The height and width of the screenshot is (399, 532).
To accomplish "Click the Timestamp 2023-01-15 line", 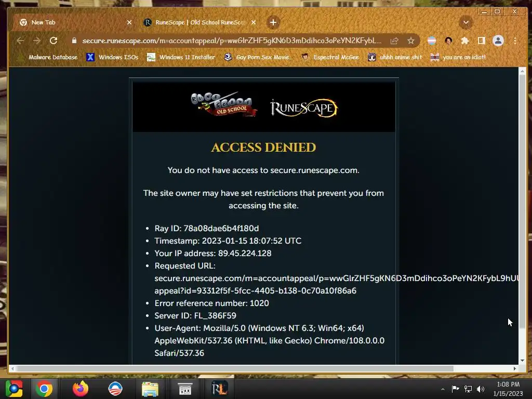I will click(228, 241).
